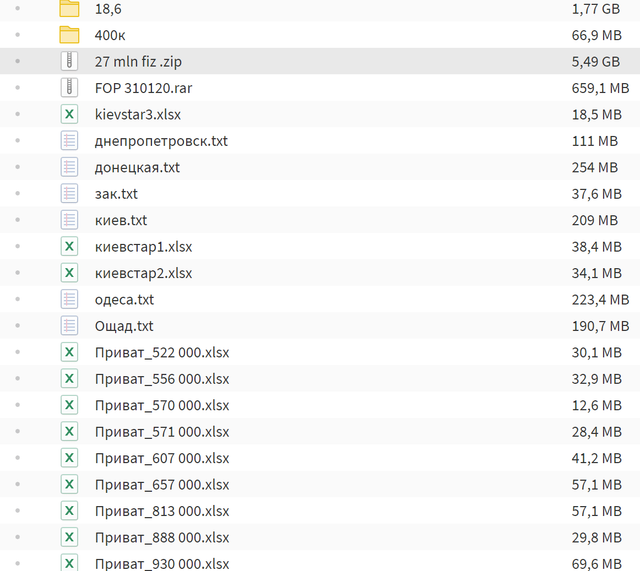The height and width of the screenshot is (571, 640).
Task: Select folder name 18,6
Action: 108,9
